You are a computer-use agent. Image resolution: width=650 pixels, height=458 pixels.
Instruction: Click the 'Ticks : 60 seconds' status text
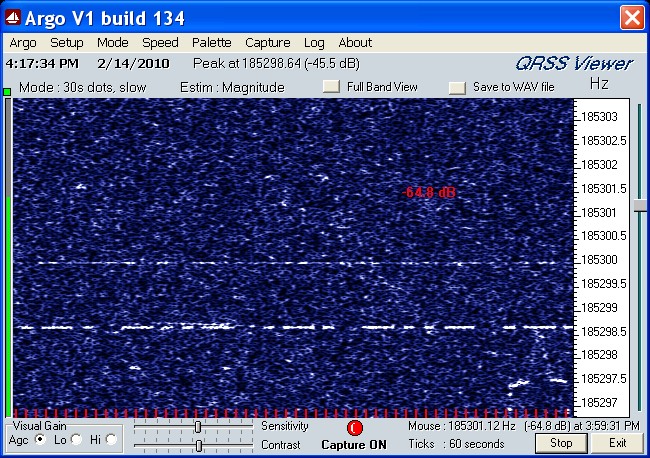pos(456,444)
